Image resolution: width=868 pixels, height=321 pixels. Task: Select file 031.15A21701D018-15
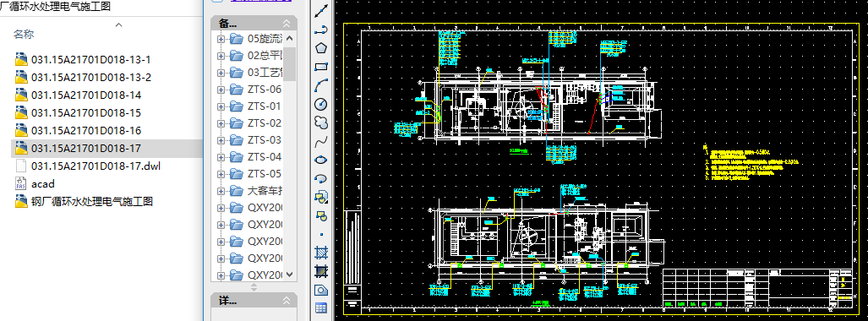click(x=86, y=113)
